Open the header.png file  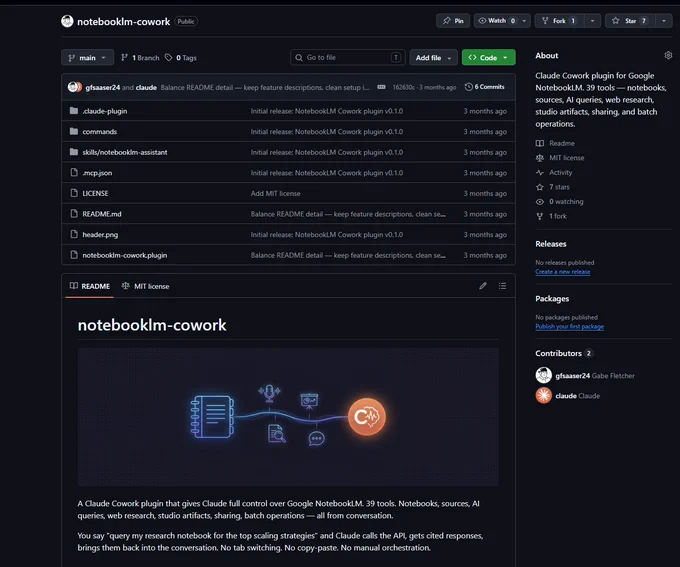pyautogui.click(x=100, y=235)
